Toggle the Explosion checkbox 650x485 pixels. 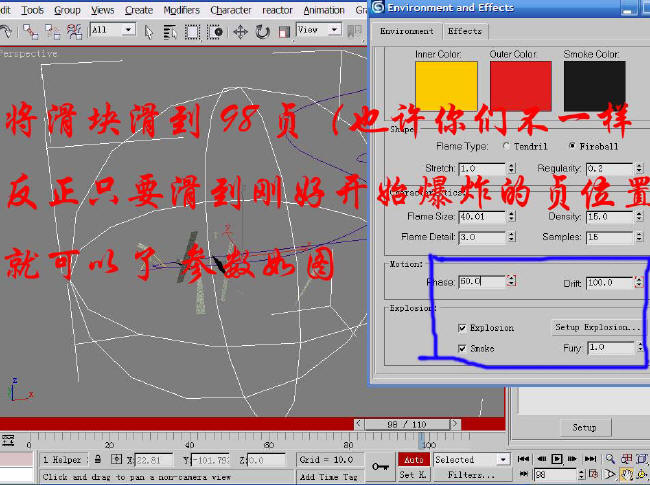click(x=462, y=328)
